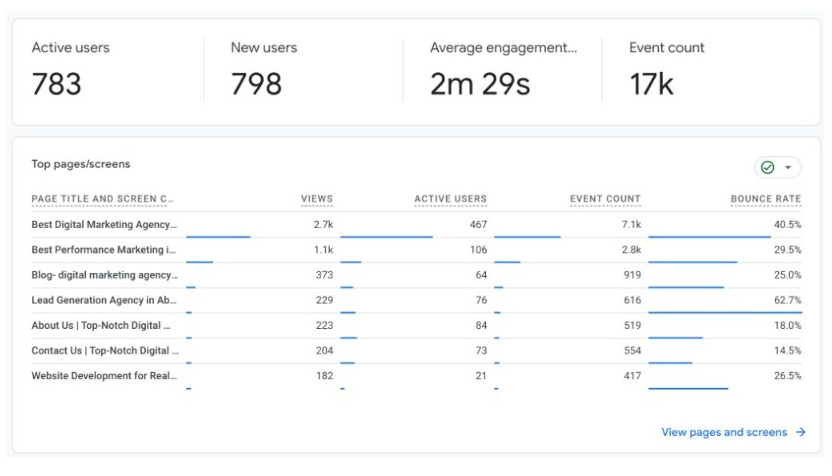Click the Event Count column header
The height and width of the screenshot is (476, 832).
pyautogui.click(x=605, y=199)
